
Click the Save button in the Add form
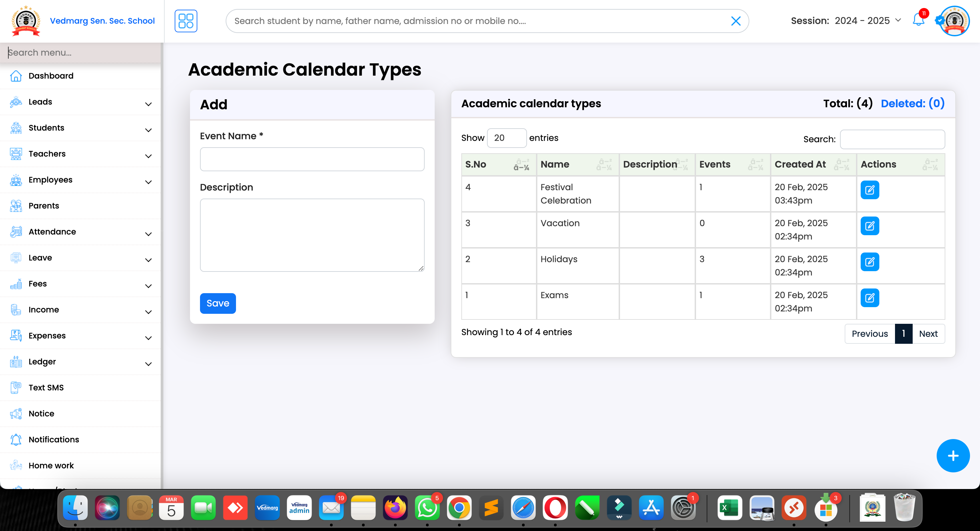218,303
